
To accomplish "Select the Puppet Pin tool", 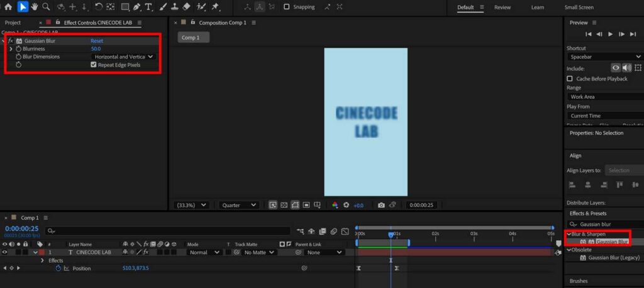I will tap(215, 6).
